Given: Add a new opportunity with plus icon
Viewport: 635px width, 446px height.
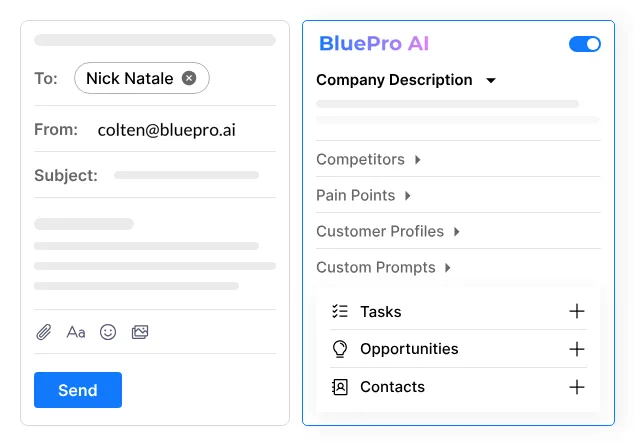Looking at the screenshot, I should tap(577, 349).
